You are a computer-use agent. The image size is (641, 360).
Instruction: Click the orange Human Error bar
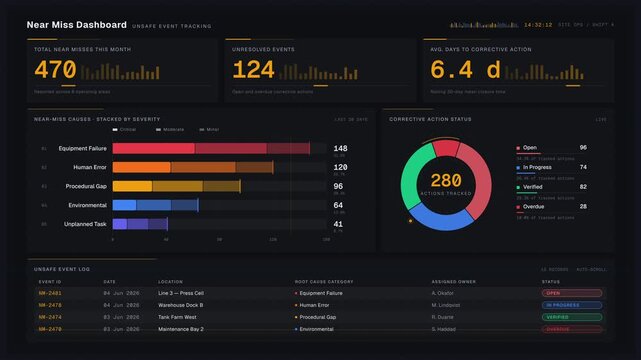click(193, 167)
